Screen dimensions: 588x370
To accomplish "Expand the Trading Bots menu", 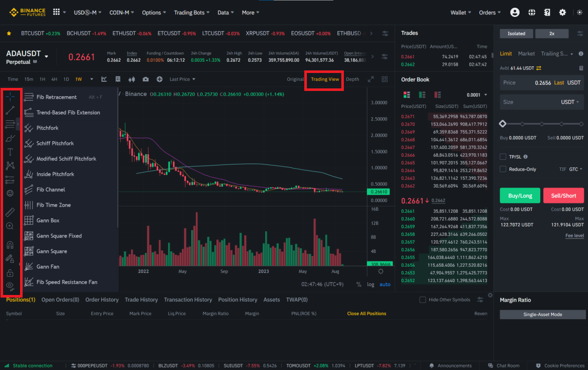I will (x=192, y=12).
